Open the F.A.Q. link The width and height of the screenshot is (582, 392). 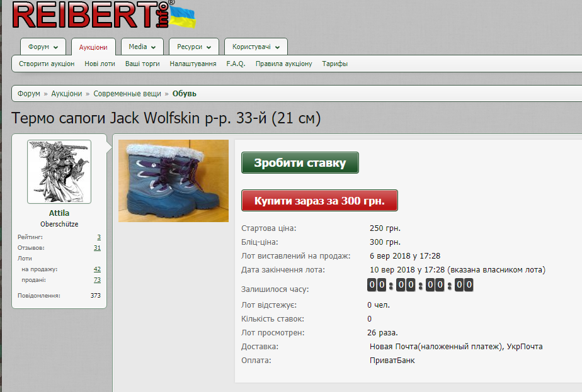(x=236, y=64)
